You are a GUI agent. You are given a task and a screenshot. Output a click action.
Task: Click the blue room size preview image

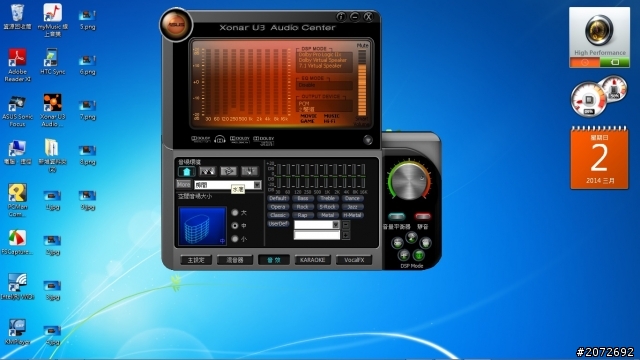coord(202,226)
